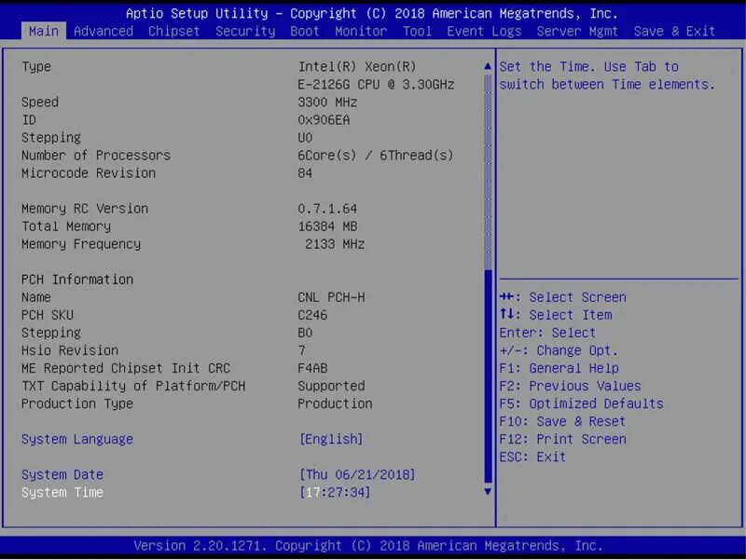Click the PCH Information heading
This screenshot has height=560, width=746.
[77, 280]
